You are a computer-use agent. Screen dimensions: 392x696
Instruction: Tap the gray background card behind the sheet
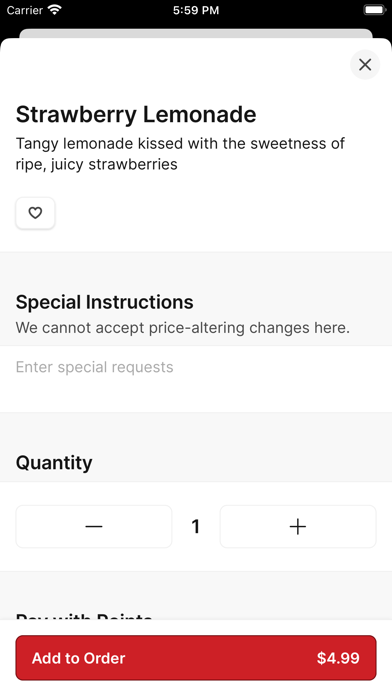click(196, 33)
